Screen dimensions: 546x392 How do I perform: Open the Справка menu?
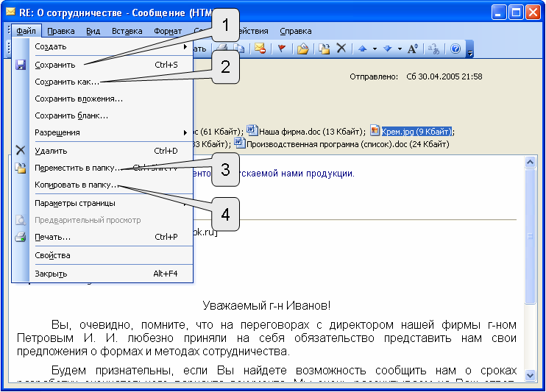click(296, 31)
